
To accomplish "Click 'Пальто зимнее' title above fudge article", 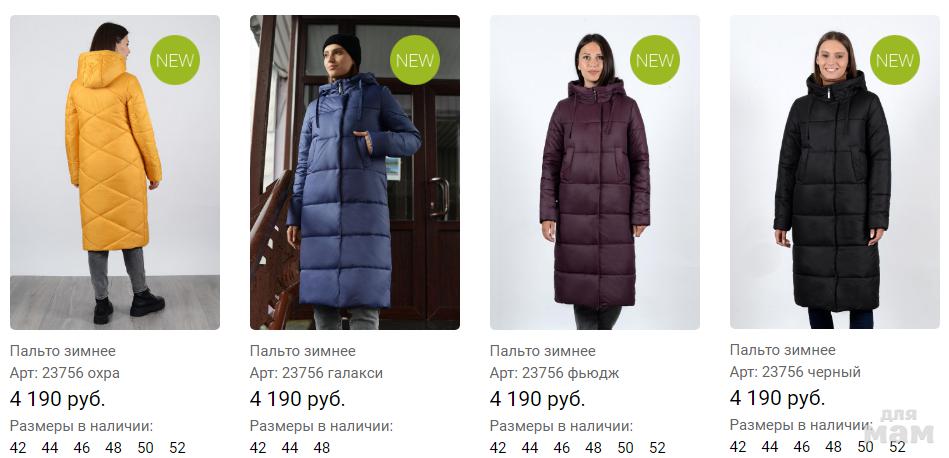I will pos(543,351).
